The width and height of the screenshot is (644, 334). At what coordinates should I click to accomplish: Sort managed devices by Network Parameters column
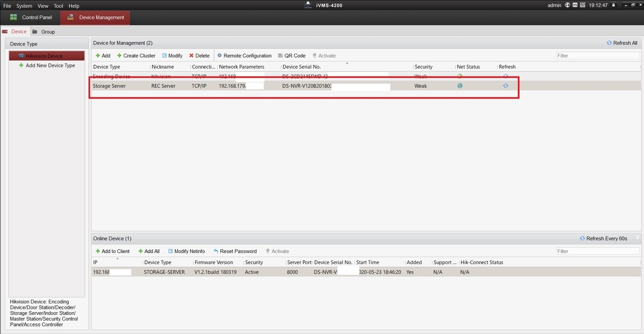241,67
